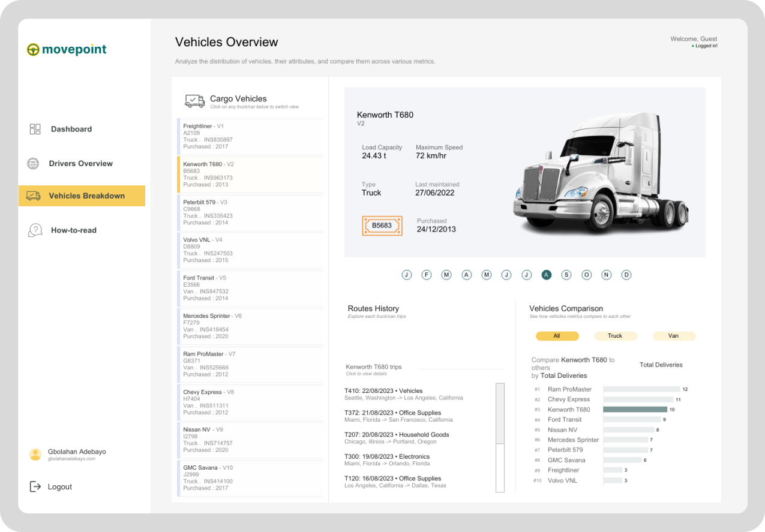Image resolution: width=765 pixels, height=532 pixels.
Task: Click the '24/12/2013' purchased date
Action: (437, 229)
